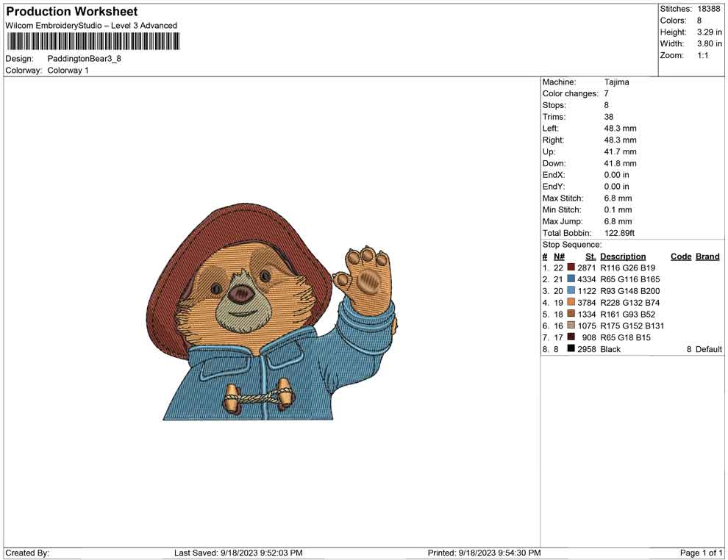Click the dark maroon R65 G18 B15 swatch
Viewport: 728px width, 560px height.
tap(571, 337)
